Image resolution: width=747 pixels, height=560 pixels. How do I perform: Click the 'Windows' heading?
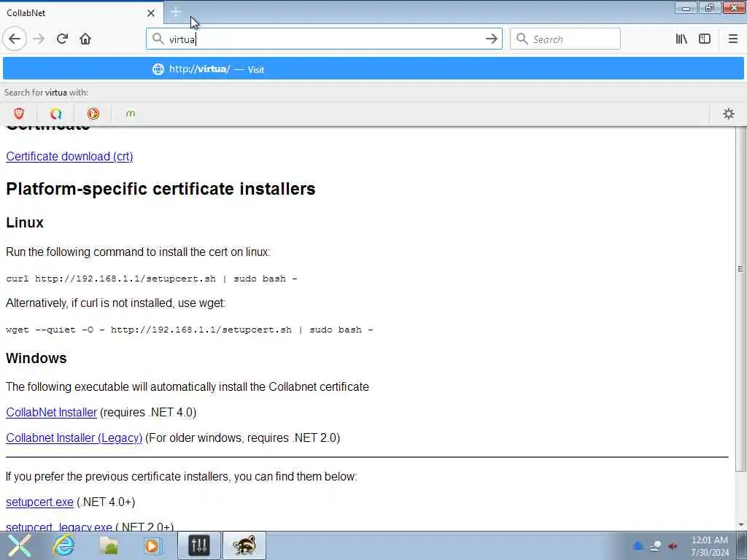click(x=36, y=358)
